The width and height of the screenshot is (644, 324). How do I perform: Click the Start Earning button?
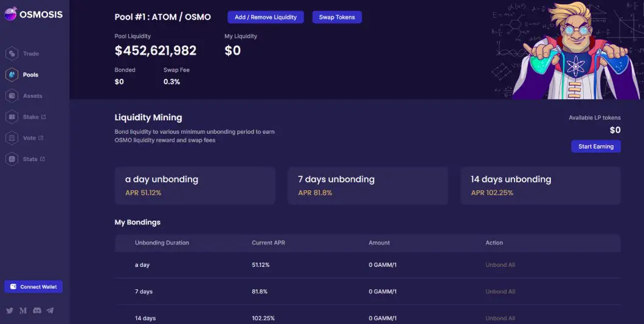click(596, 146)
